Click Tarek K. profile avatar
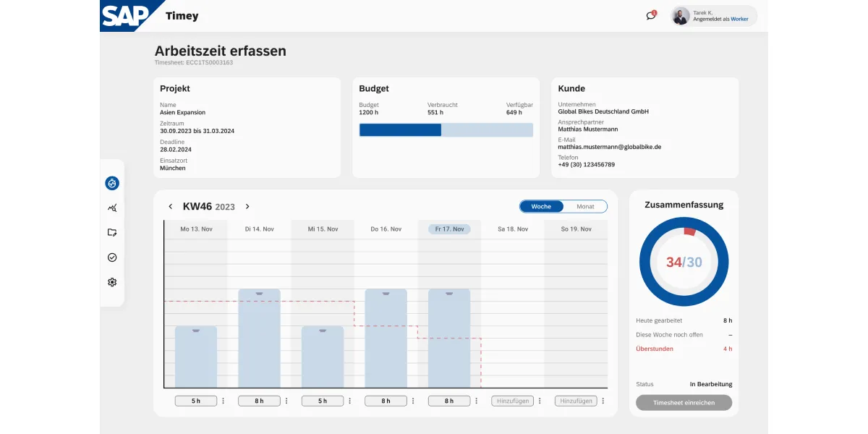 [681, 16]
